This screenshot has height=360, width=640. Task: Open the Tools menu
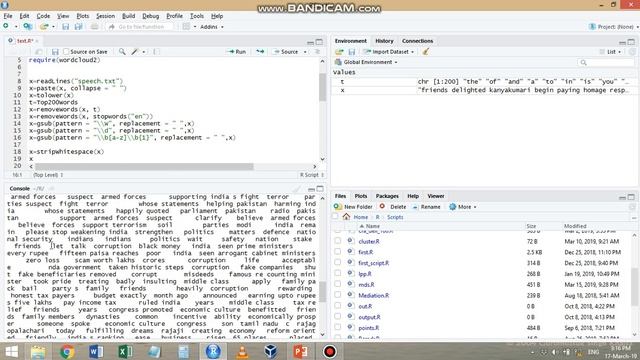(197, 16)
